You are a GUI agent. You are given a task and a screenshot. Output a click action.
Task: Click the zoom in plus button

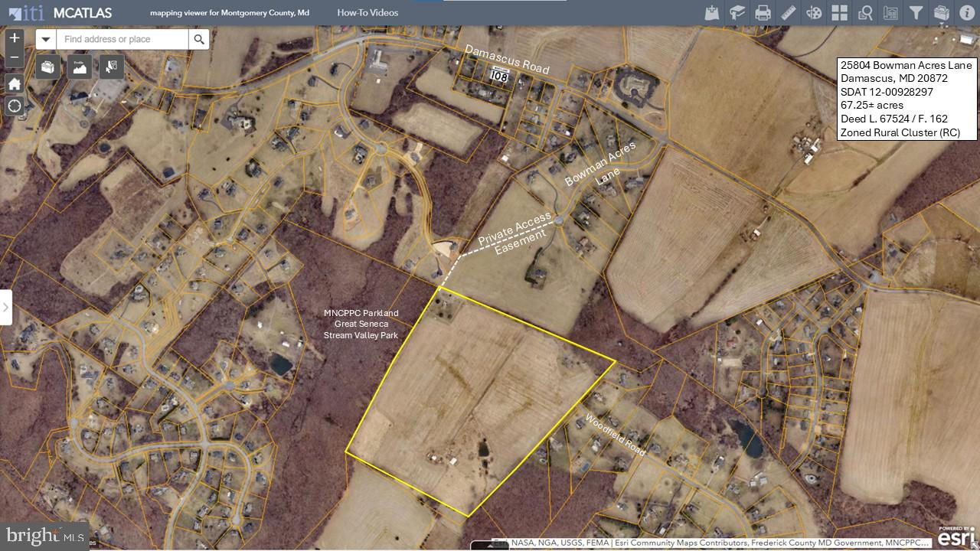pyautogui.click(x=14, y=37)
